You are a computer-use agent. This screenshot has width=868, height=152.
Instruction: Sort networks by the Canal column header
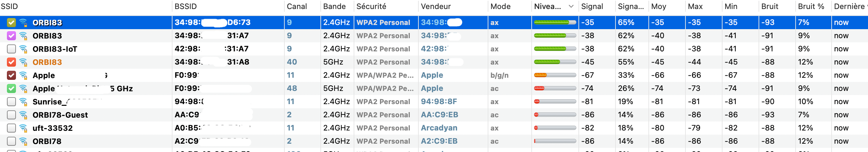297,7
